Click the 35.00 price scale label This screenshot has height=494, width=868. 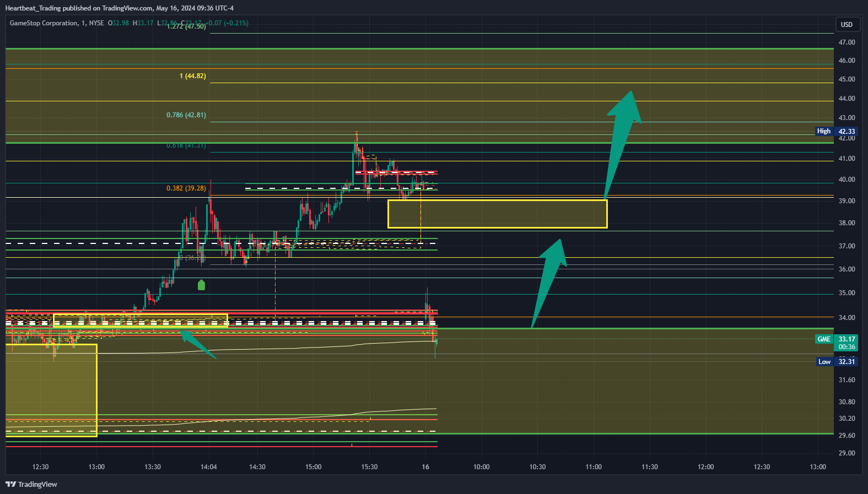click(847, 293)
